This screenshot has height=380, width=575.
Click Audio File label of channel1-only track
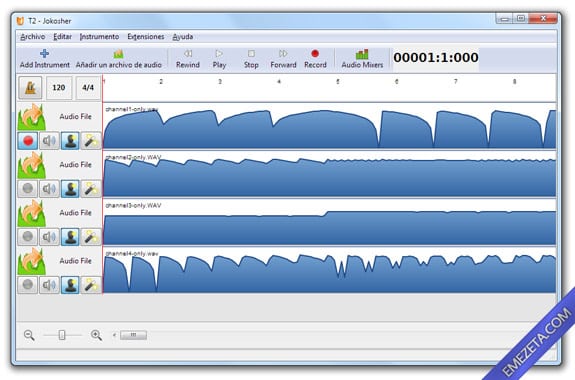(x=75, y=116)
